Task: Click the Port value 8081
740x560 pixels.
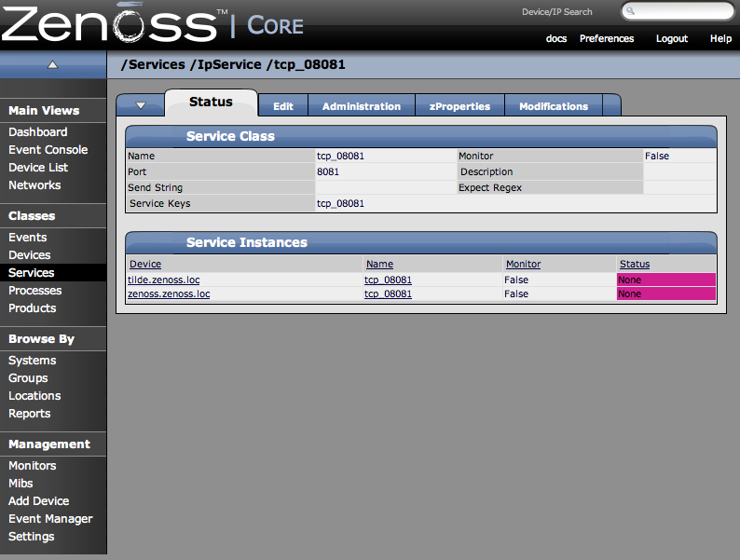Action: (x=328, y=171)
